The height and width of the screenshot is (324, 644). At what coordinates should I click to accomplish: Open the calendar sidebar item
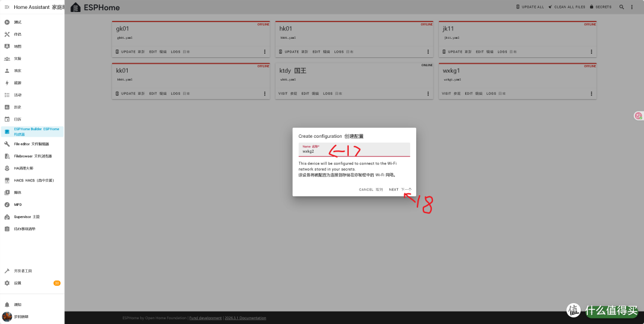pyautogui.click(x=7, y=119)
